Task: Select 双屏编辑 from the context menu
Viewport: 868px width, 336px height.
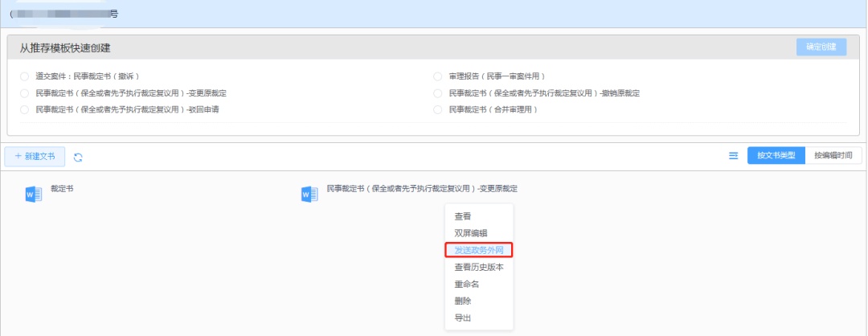Action: [471, 233]
